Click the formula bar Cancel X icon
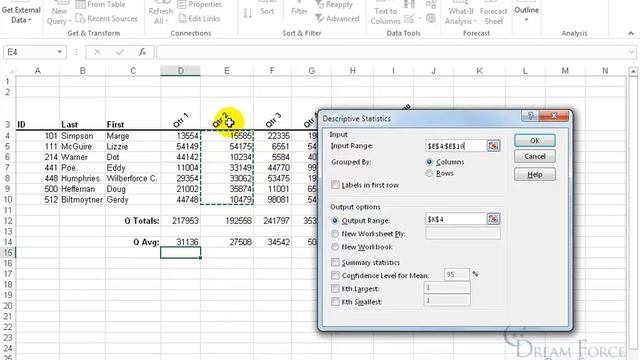The image size is (640, 360). (x=97, y=52)
